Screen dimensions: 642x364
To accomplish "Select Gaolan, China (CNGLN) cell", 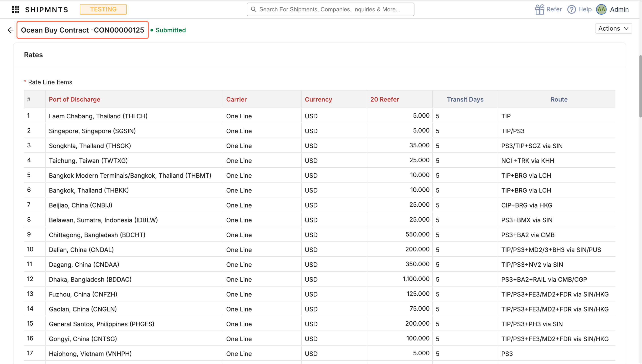I will [x=134, y=309].
